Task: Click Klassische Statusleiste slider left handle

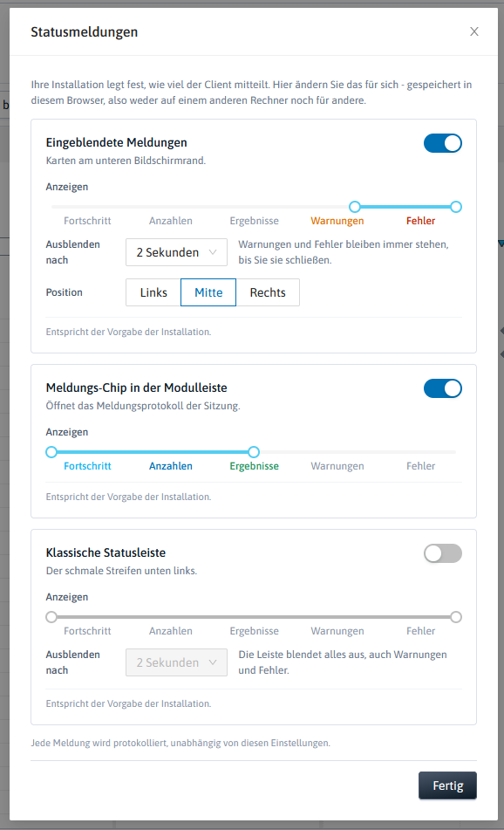Action: (x=51, y=617)
